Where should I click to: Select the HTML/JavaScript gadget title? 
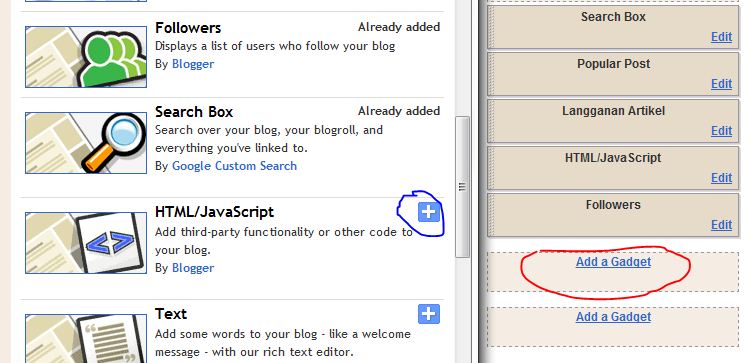[214, 212]
